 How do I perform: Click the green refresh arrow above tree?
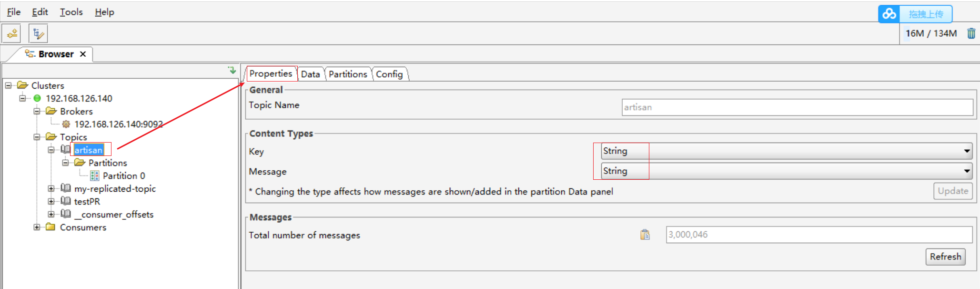tap(232, 70)
